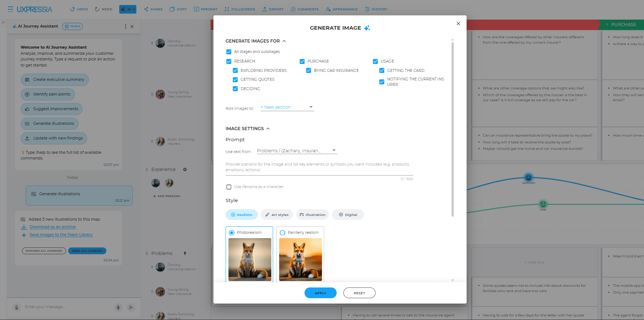The image size is (644, 320).
Task: Click the Reset button
Action: tap(359, 293)
